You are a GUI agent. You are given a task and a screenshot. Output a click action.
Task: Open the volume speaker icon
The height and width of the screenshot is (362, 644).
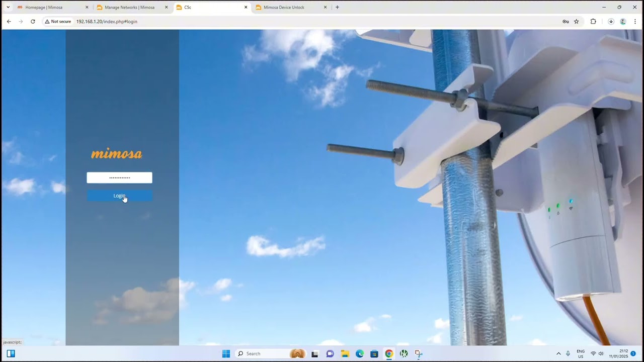click(601, 353)
